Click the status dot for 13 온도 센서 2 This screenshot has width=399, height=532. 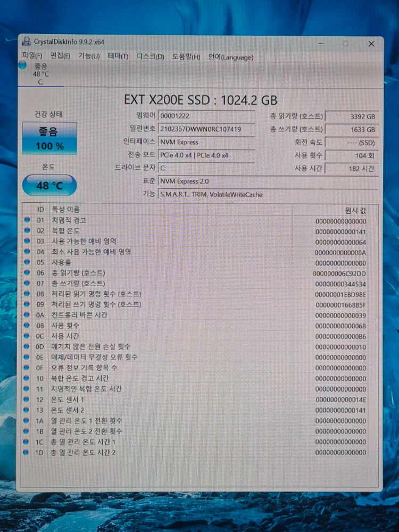[x=27, y=410]
